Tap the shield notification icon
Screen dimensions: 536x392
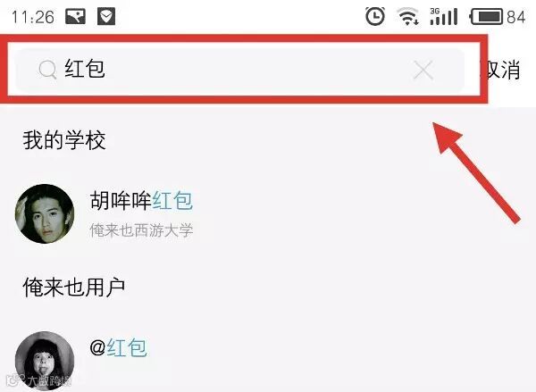[106, 16]
